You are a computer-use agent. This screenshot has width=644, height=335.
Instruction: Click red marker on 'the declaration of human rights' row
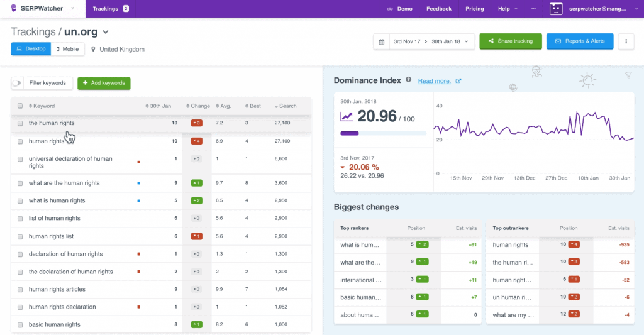pos(139,272)
